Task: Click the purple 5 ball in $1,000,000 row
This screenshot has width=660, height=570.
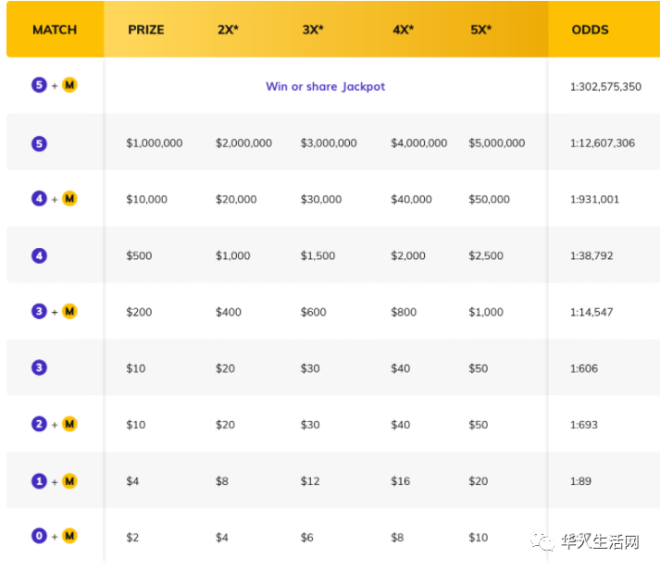Action: (39, 144)
